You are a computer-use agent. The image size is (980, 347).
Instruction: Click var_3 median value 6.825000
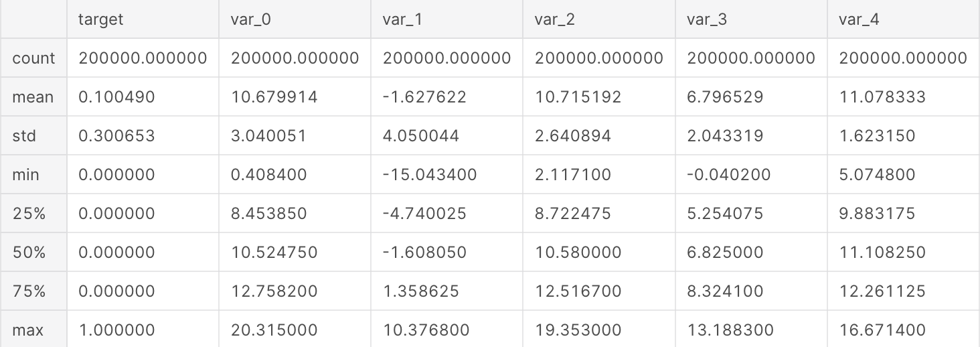(x=725, y=253)
